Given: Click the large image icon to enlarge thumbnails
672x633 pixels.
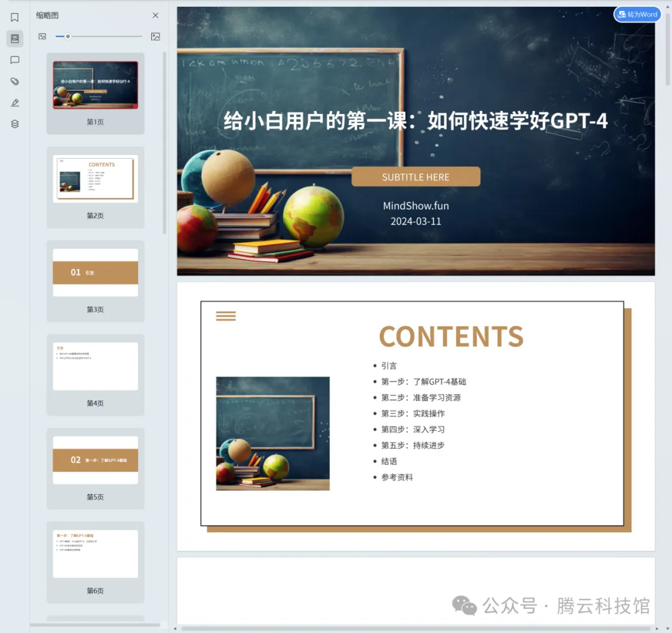Looking at the screenshot, I should pos(154,37).
